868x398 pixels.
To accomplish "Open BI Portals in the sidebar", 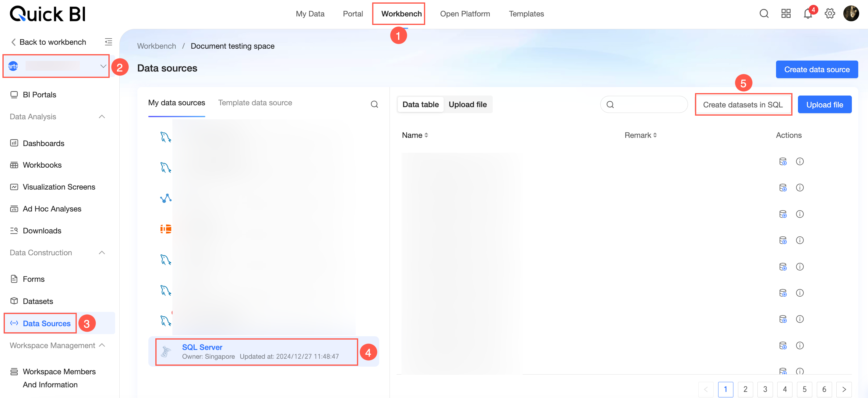I will tap(39, 95).
